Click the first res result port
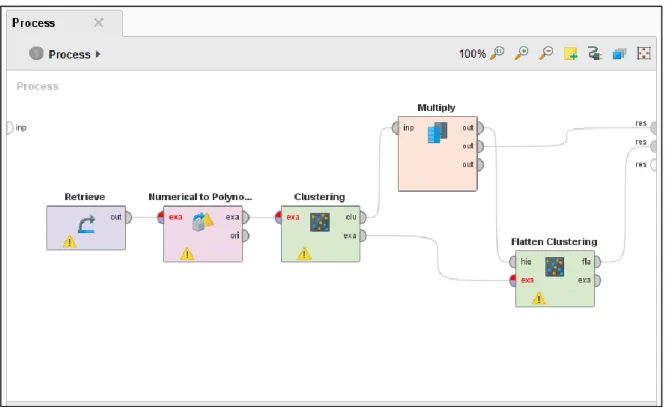The height and width of the screenshot is (407, 669). 653,128
